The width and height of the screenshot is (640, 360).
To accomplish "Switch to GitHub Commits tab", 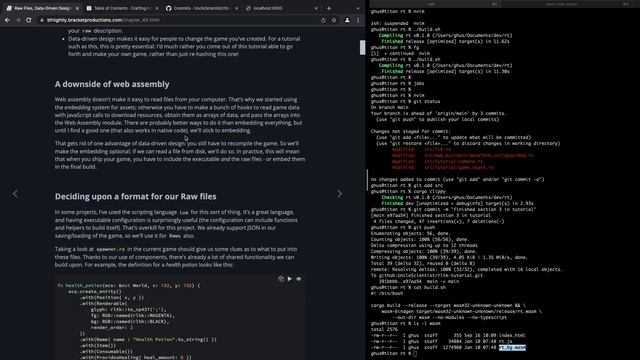I will coord(201,8).
